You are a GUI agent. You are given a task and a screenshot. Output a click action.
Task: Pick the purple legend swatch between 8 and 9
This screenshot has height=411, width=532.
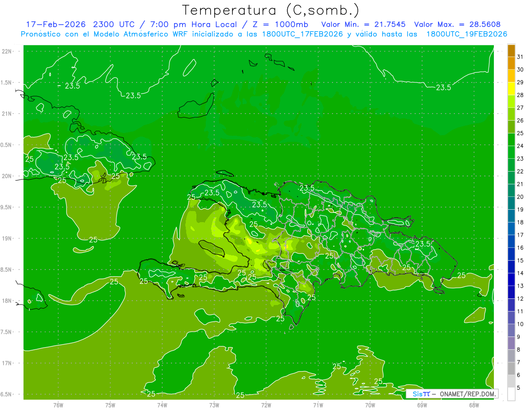511,344
